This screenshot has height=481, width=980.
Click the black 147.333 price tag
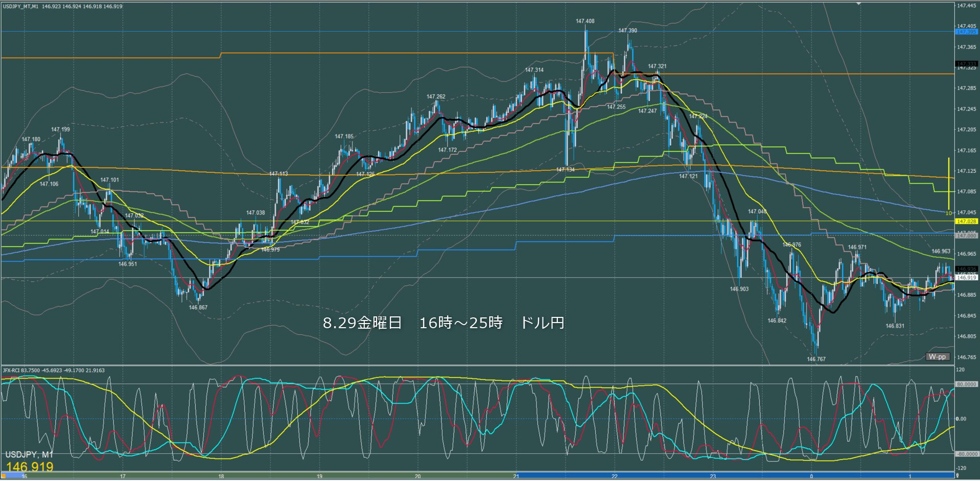(x=966, y=64)
